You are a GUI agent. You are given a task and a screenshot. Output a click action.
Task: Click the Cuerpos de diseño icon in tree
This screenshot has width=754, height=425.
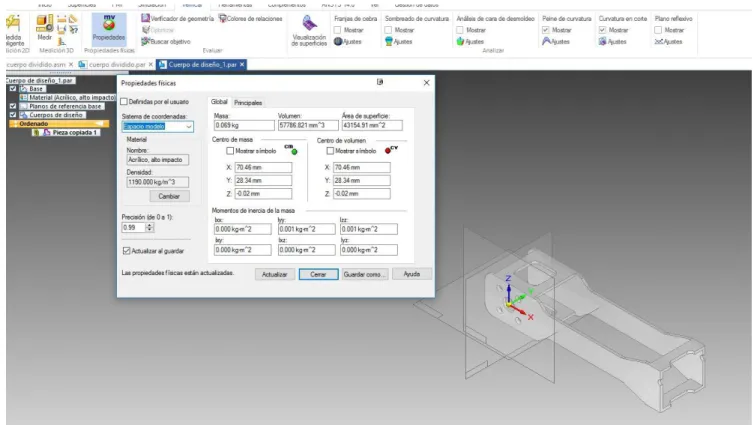[24, 115]
